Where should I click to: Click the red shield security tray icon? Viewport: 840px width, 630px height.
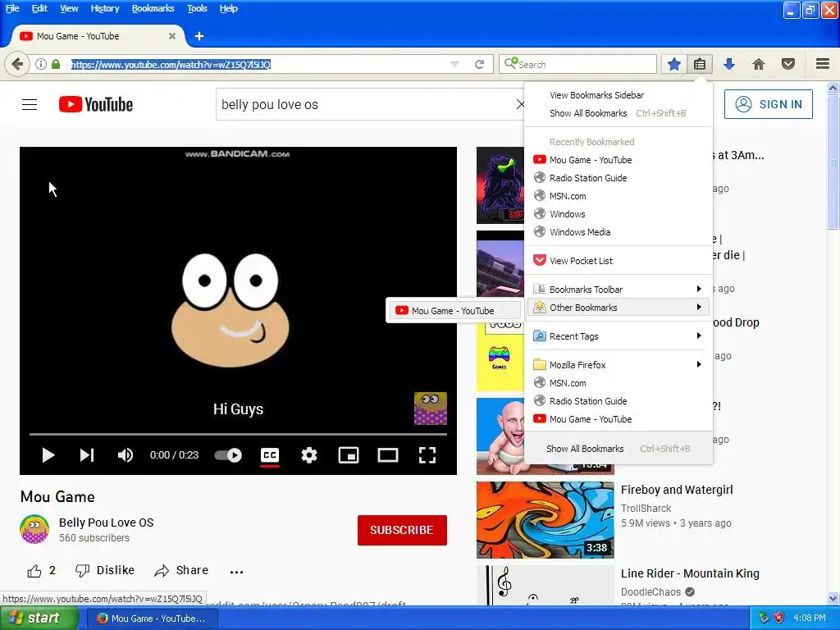[778, 619]
